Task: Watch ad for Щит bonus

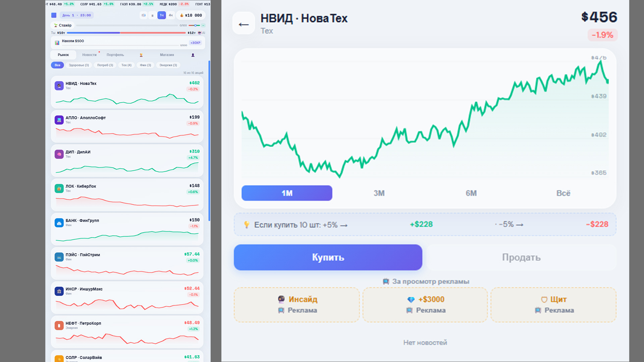Action: point(553,305)
